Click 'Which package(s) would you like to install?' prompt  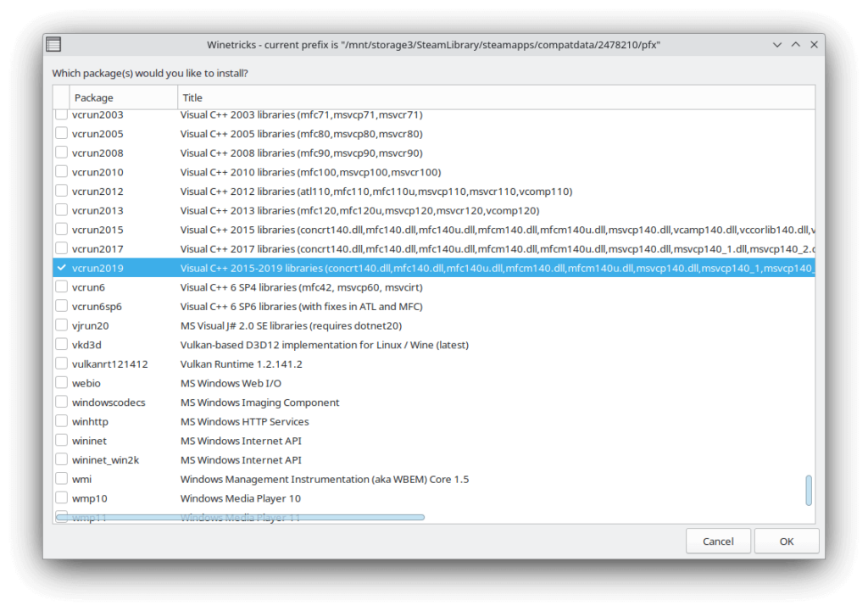pyautogui.click(x=150, y=73)
